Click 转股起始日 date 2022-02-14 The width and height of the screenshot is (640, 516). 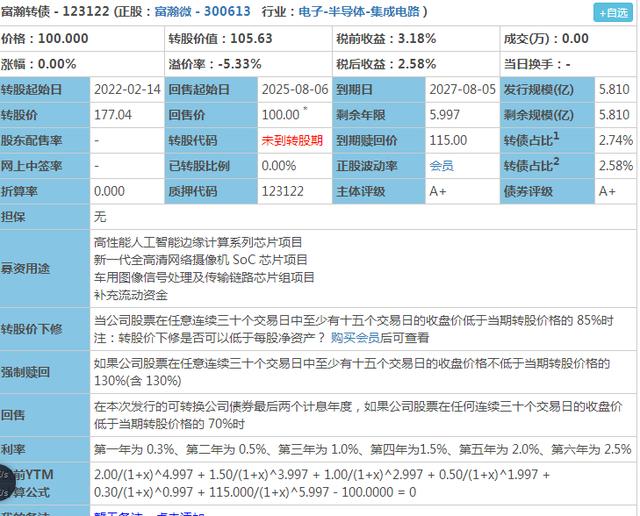coord(127,89)
